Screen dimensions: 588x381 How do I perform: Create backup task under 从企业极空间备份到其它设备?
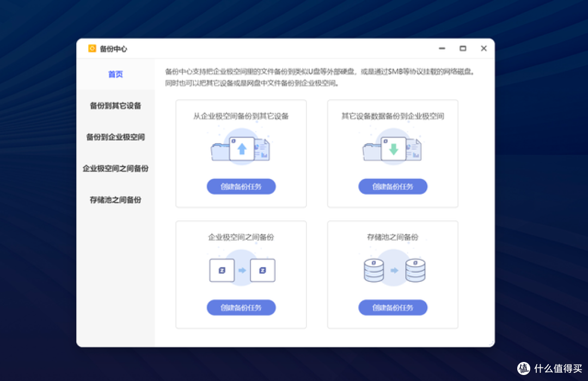pos(241,186)
